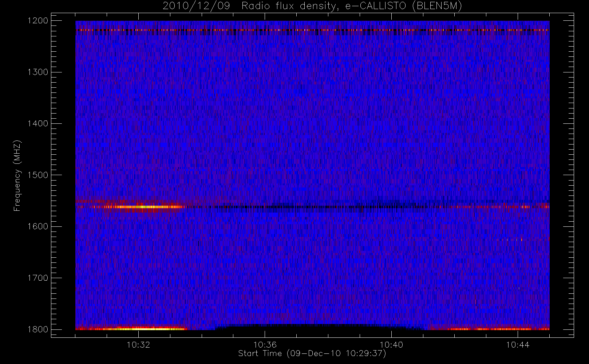Viewport: 589px width, 364px height.
Task: Click the plot title mentioning e-CALLISTO (BLEN5M)
Action: coord(312,6)
